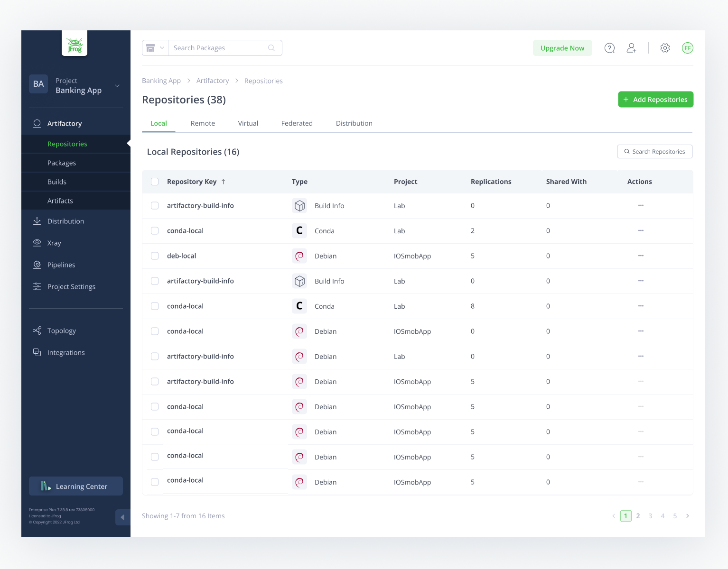Screen dimensions: 728x569
Task: Go to page 3
Action: click(650, 516)
